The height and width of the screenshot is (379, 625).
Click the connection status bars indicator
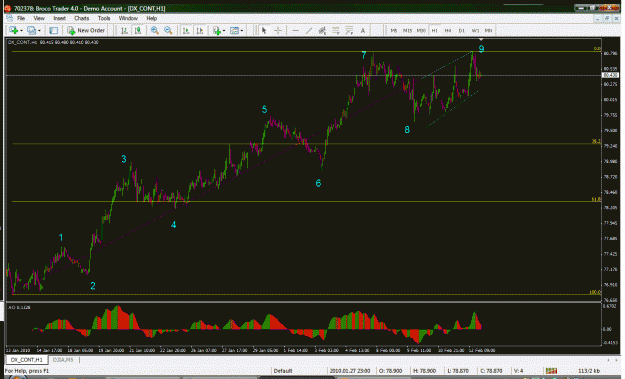click(x=552, y=371)
